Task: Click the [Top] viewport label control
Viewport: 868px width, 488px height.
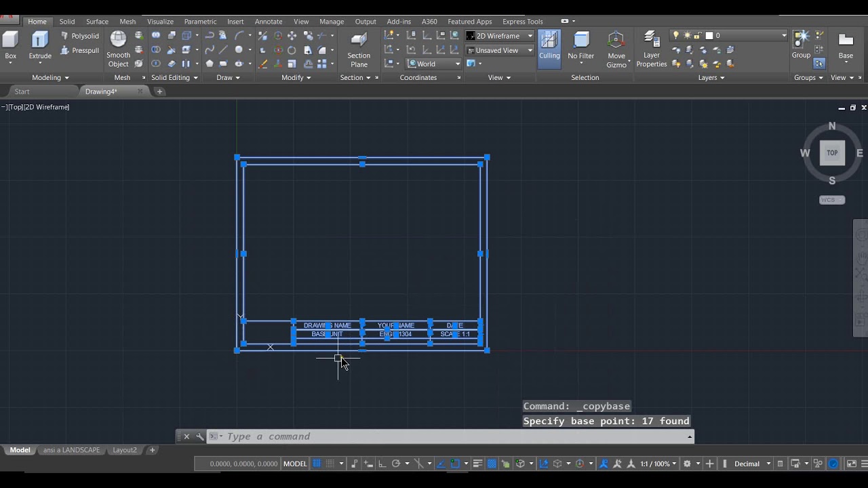Action: click(x=16, y=107)
